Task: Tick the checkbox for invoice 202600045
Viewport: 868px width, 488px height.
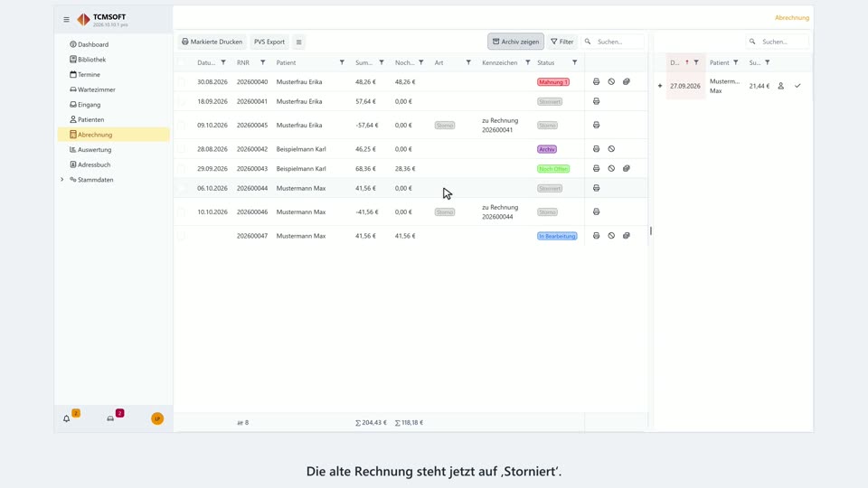Action: [182, 125]
